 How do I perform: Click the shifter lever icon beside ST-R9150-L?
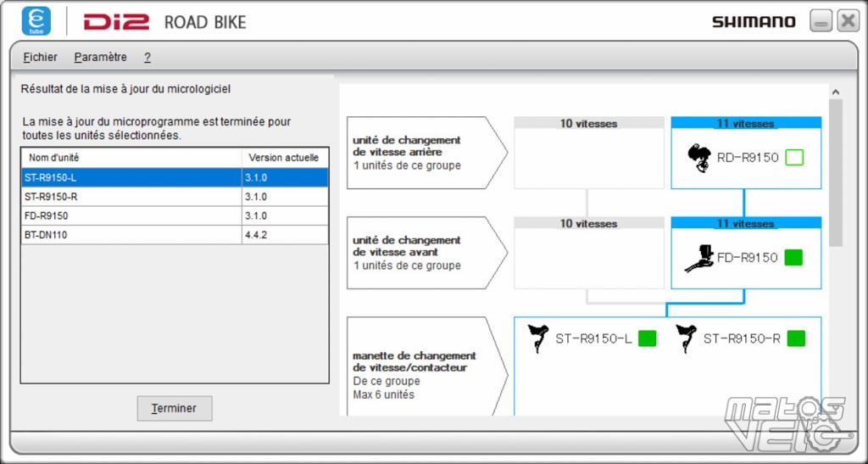coord(537,338)
